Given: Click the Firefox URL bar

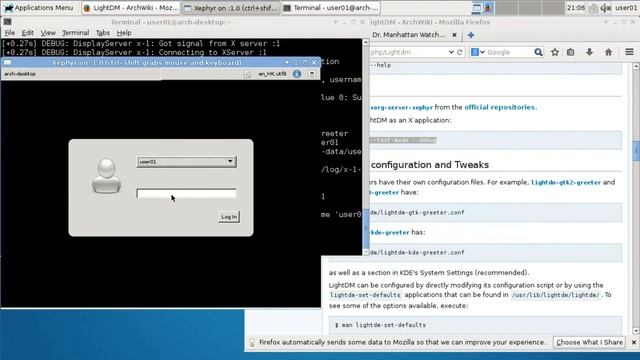Looking at the screenshot, I should [x=408, y=52].
